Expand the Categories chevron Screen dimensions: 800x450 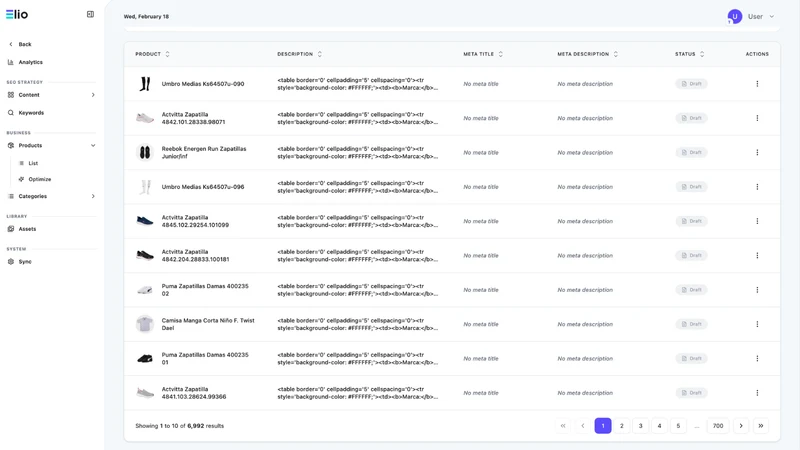pyautogui.click(x=93, y=196)
